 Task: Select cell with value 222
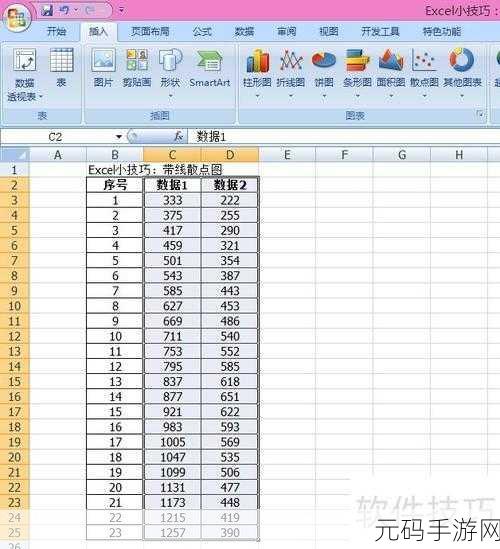230,200
